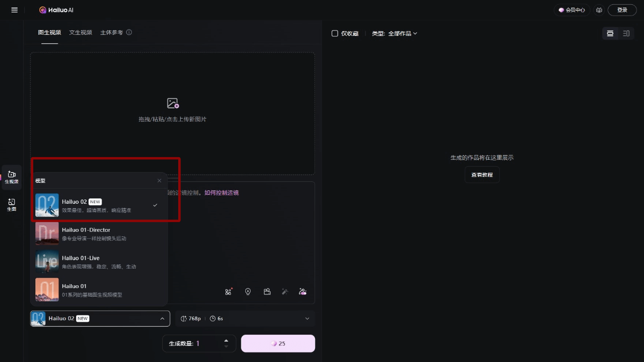Click the up chevron on model selector
Image resolution: width=644 pixels, height=362 pixels.
[162, 319]
